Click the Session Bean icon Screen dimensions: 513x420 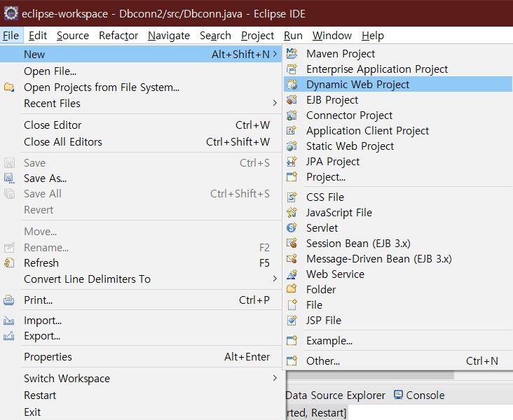coord(292,243)
